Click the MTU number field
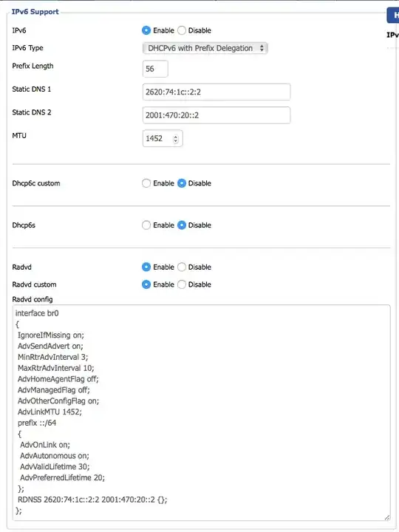The height and width of the screenshot is (532, 399). (163, 138)
